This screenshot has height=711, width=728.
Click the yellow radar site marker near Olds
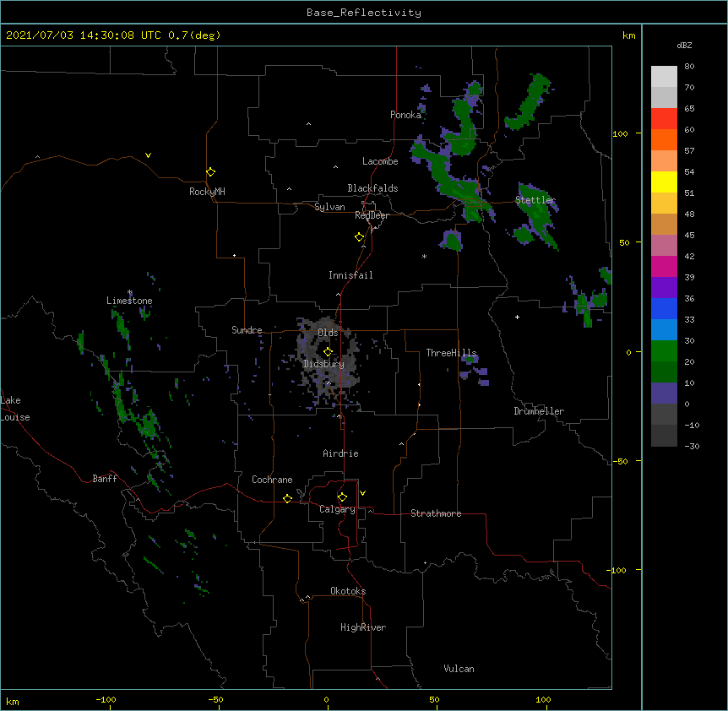point(328,352)
